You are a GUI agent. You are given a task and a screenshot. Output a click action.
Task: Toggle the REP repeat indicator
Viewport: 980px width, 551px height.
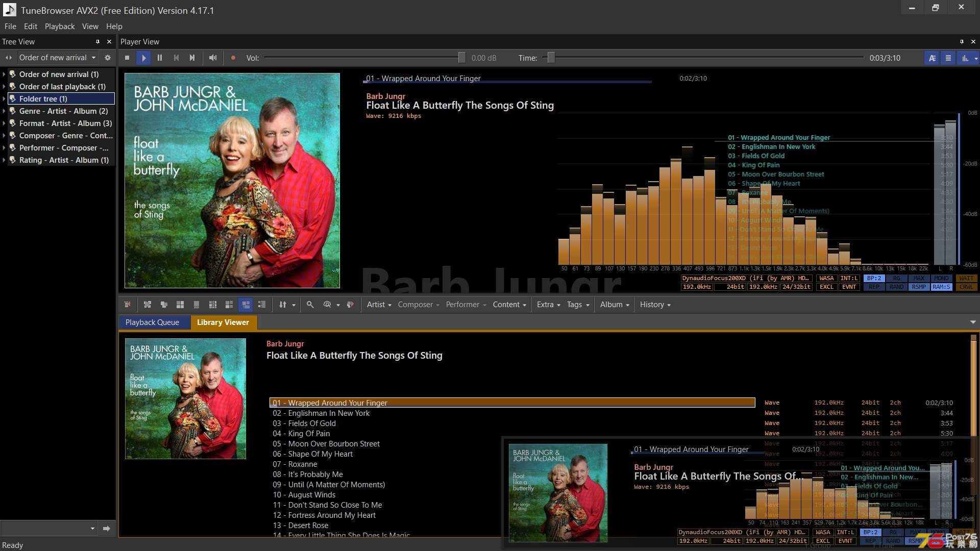pos(874,287)
